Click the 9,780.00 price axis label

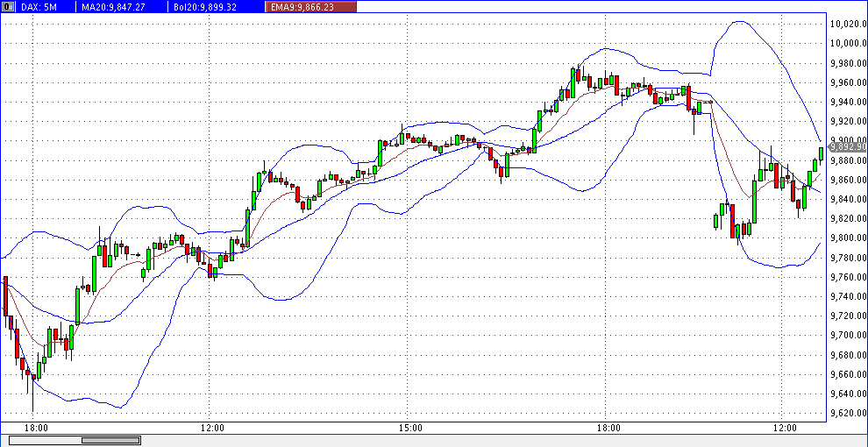coord(850,258)
